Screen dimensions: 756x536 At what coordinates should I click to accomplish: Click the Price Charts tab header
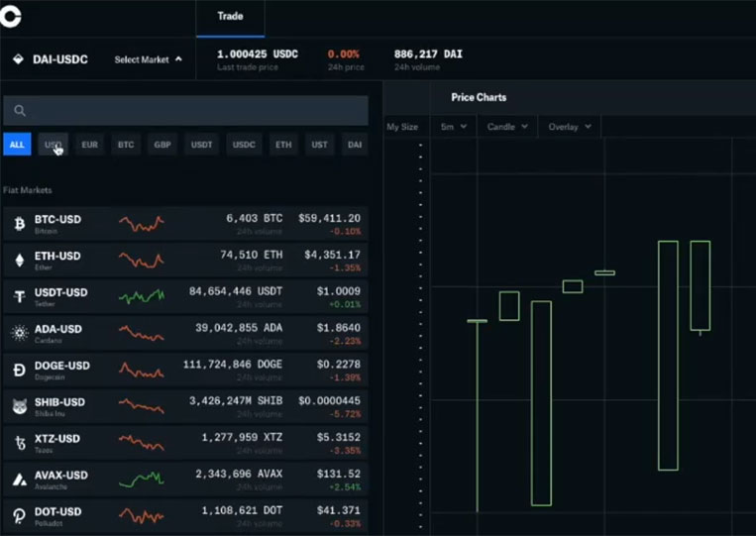coord(479,97)
